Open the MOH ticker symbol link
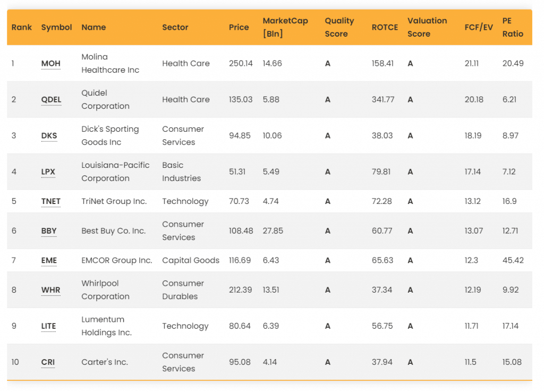This screenshot has width=544, height=392. click(50, 64)
